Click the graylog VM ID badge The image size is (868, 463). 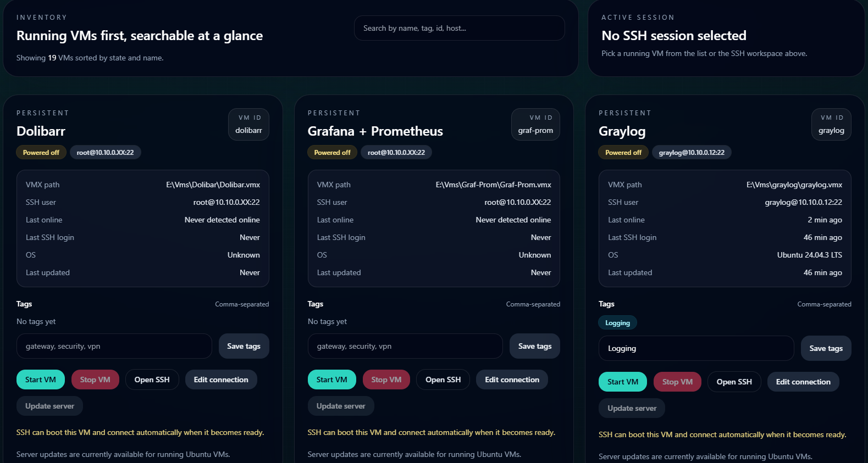tap(832, 125)
